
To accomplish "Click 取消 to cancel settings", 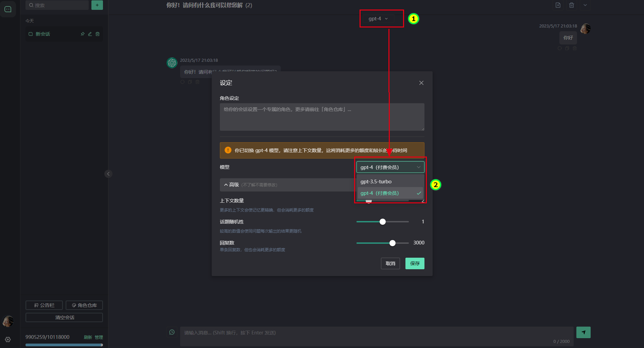I will pyautogui.click(x=390, y=263).
